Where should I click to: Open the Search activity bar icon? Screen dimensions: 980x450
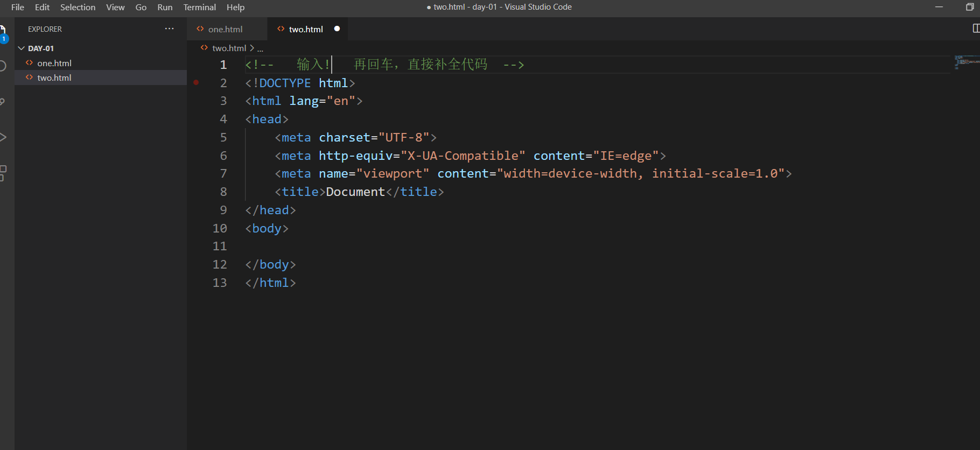[x=2, y=66]
